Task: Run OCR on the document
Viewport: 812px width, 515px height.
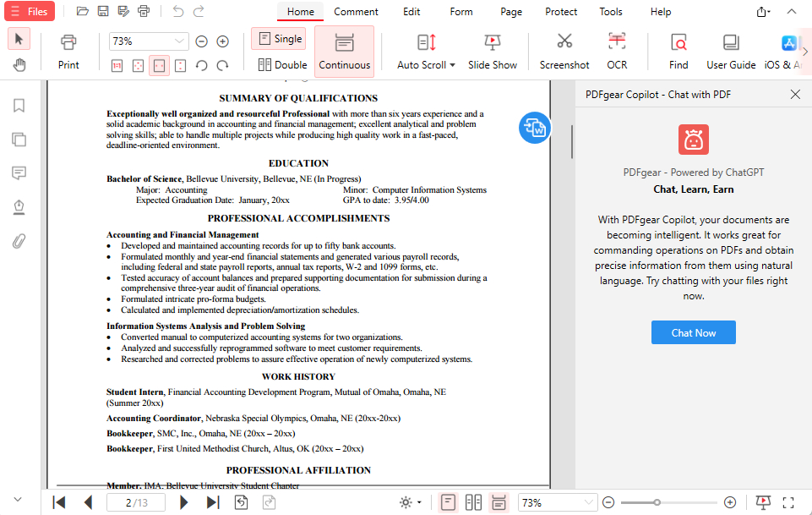Action: click(616, 51)
